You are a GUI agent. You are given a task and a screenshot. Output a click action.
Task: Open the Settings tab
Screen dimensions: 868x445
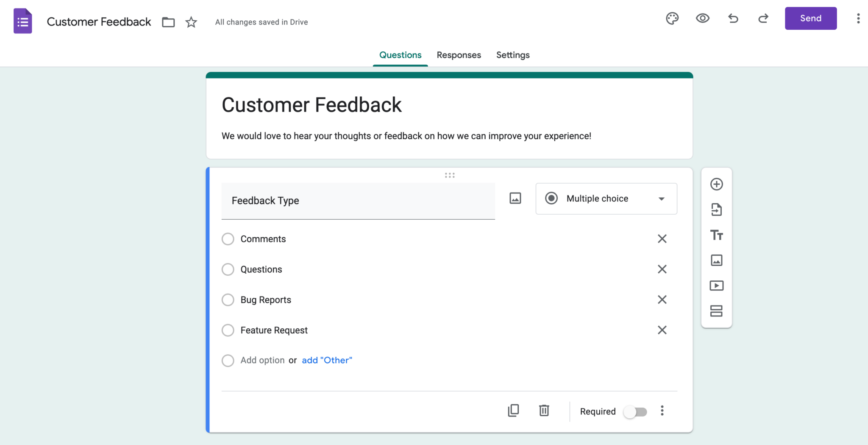point(512,55)
